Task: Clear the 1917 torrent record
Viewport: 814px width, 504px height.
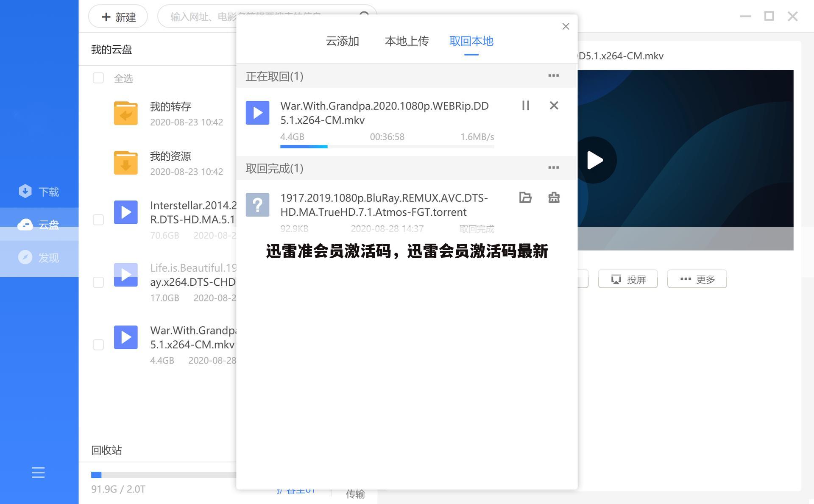Action: (x=554, y=198)
